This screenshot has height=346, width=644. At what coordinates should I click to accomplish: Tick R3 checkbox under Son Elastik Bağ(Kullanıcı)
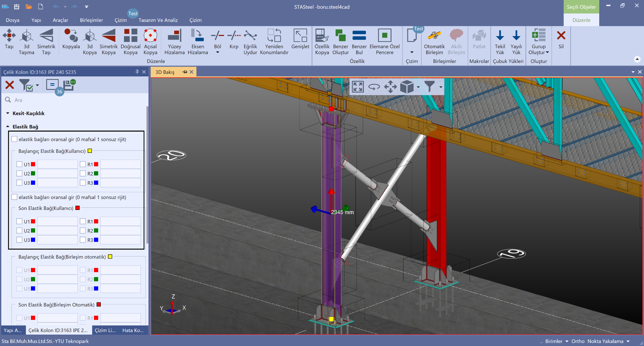pos(83,240)
